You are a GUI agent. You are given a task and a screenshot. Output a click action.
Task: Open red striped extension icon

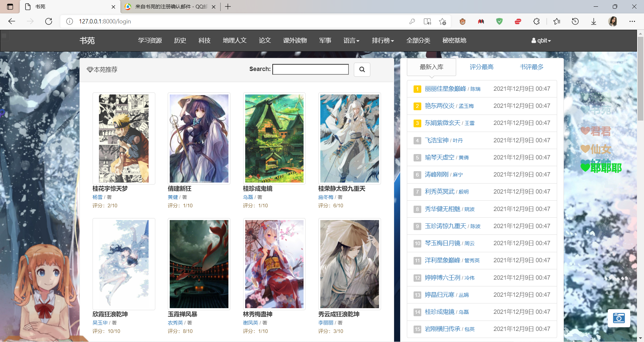[518, 21]
